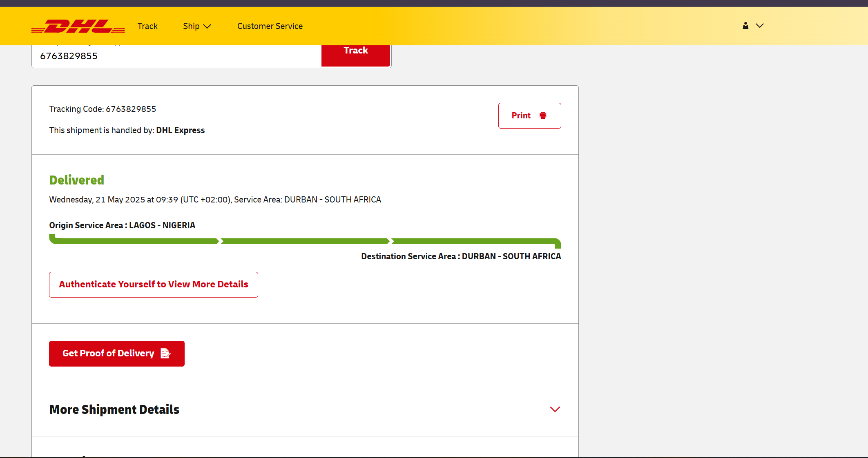Click the green Delivered status text
Image resolution: width=868 pixels, height=458 pixels.
[x=77, y=180]
